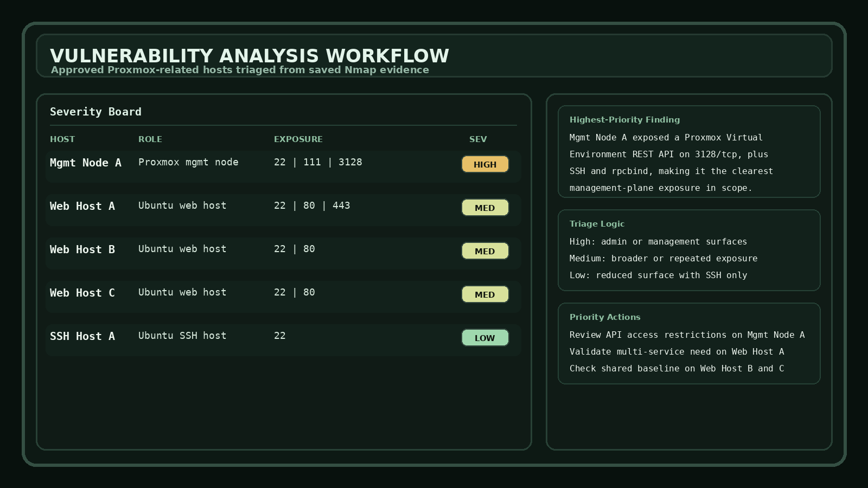Image resolution: width=868 pixels, height=488 pixels.
Task: Click 'Review API access restrictions on Mgmt Node A'
Action: 687,335
